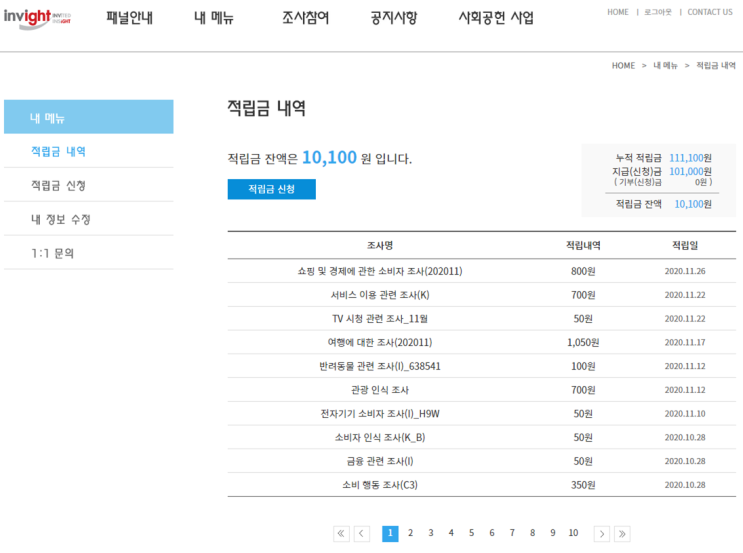Click the 적립일 column header
743x553 pixels.
[x=685, y=245]
